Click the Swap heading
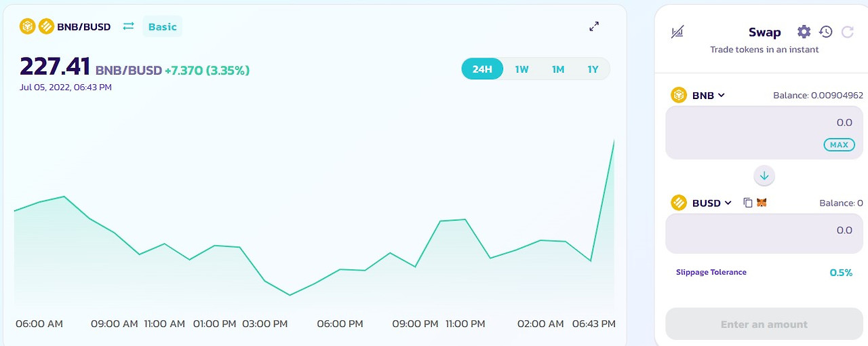The image size is (868, 346). point(764,32)
